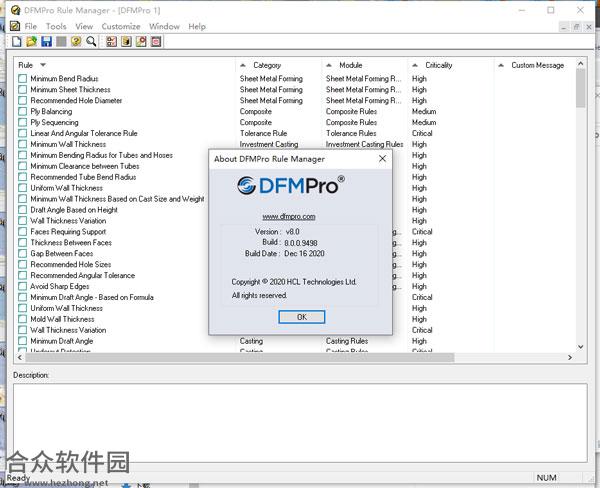This screenshot has width=600, height=488.
Task: Enable the Recommended Hole Diameter rule
Action: (x=23, y=100)
